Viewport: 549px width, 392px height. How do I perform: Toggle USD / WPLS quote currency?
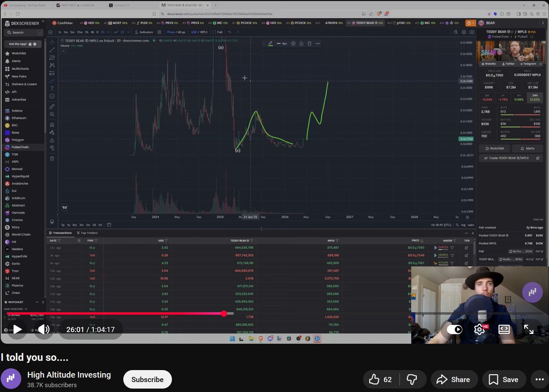click(199, 32)
